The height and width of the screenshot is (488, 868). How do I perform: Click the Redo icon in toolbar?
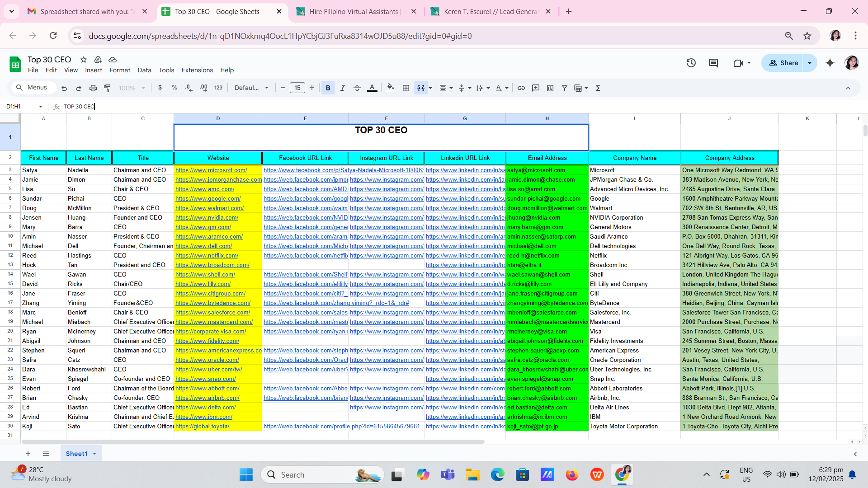(x=79, y=88)
